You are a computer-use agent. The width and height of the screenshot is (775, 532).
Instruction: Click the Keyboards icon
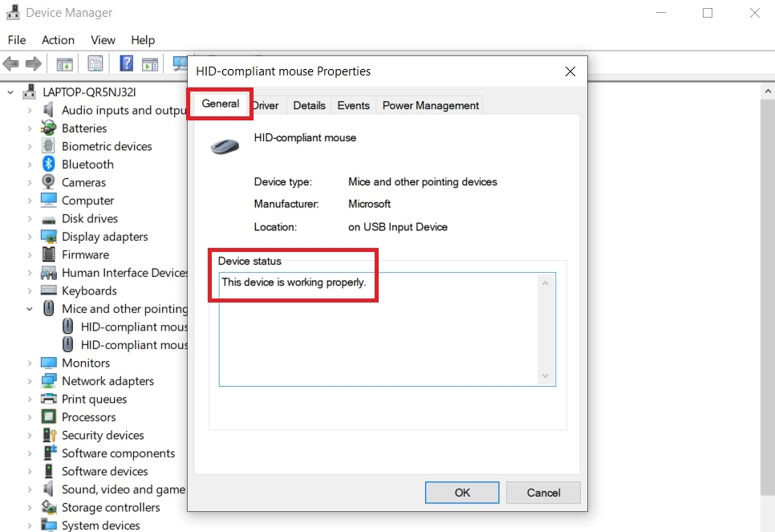tap(48, 290)
